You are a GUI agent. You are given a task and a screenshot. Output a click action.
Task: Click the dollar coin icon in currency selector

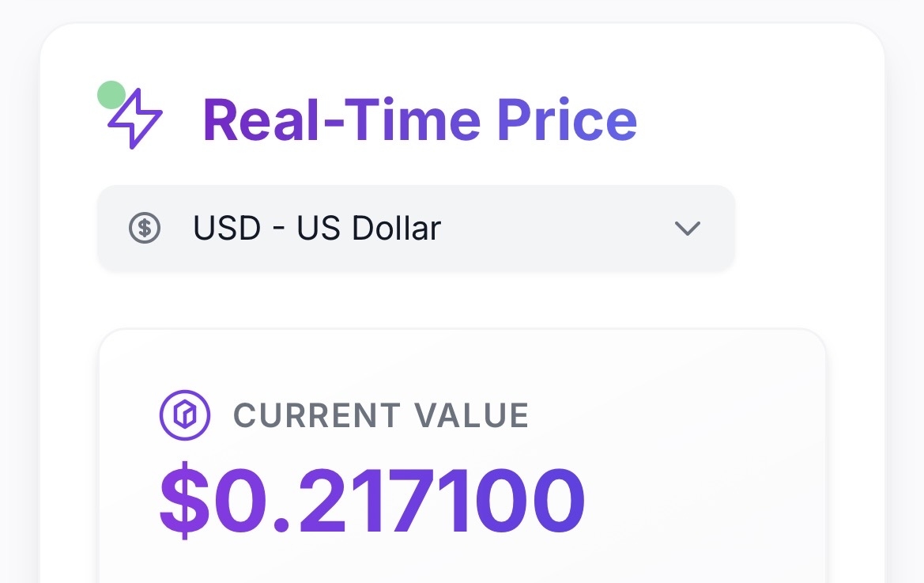coord(145,229)
